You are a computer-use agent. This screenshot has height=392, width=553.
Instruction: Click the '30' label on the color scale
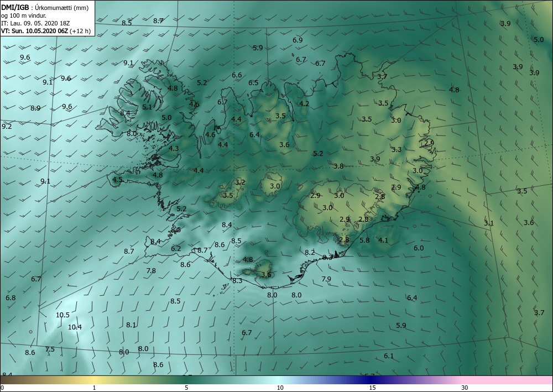465,388
